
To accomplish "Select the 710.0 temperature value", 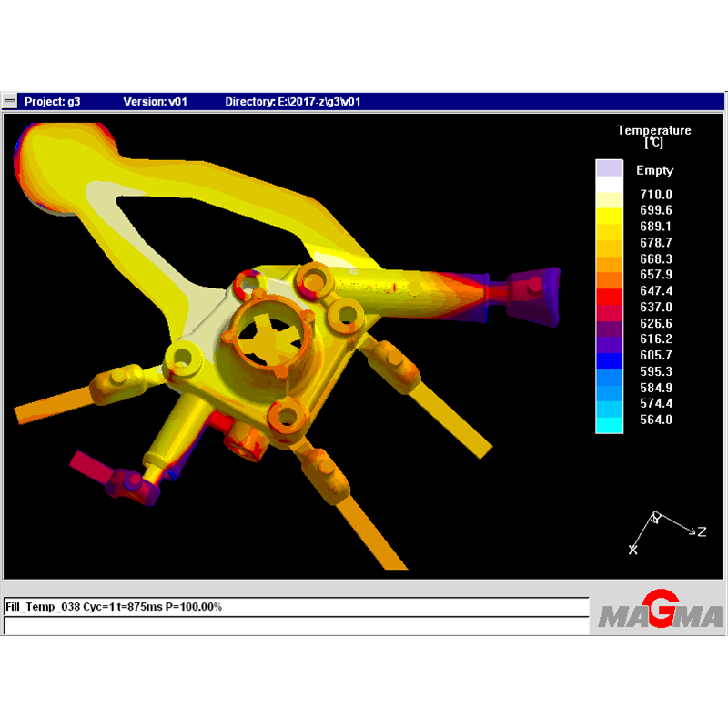I will pos(655,195).
